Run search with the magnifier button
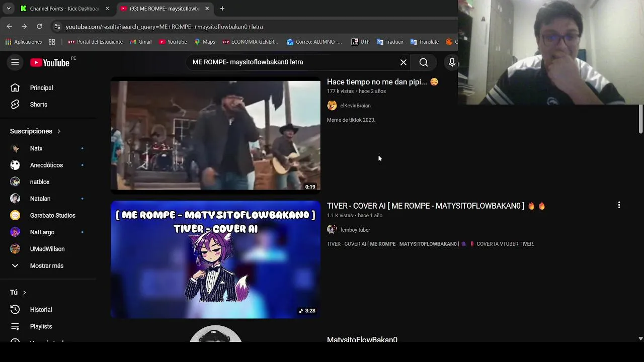The width and height of the screenshot is (644, 362). click(x=424, y=62)
